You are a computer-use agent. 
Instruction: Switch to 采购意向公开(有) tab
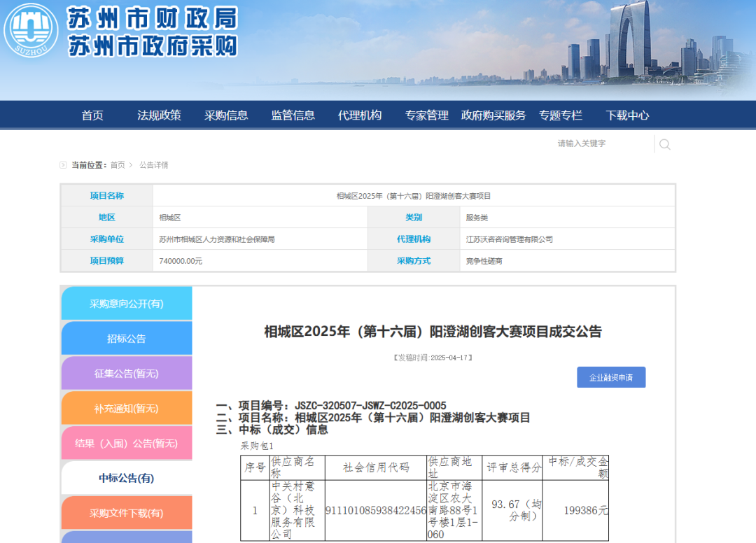tap(127, 304)
